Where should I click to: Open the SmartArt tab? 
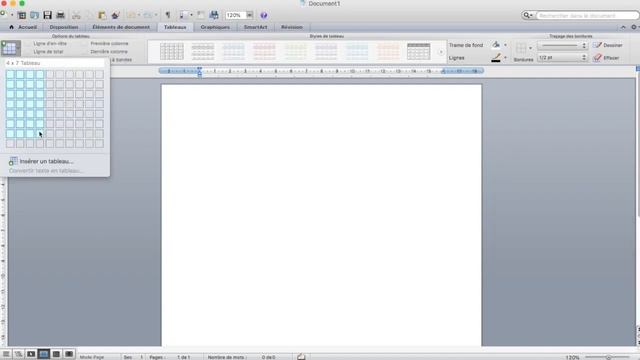pyautogui.click(x=256, y=27)
